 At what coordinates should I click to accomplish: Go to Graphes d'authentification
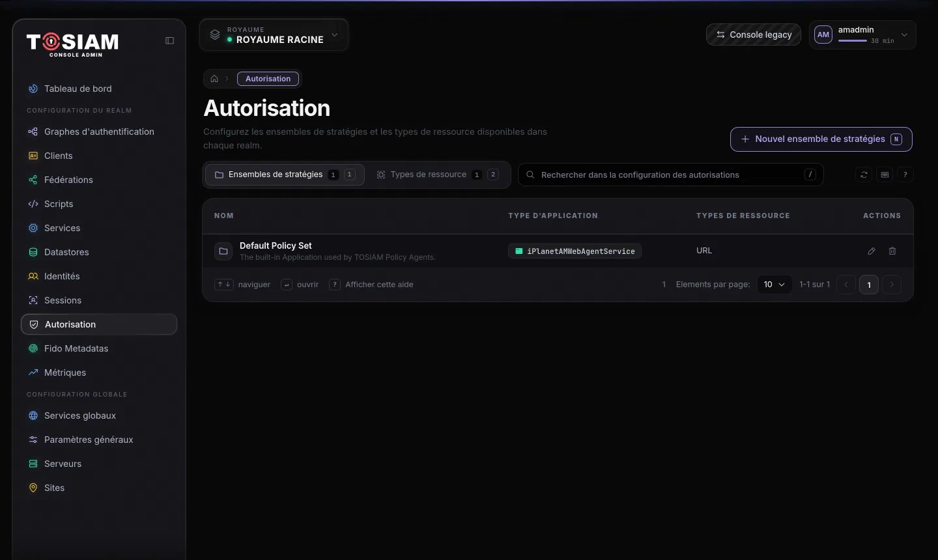[x=99, y=132]
